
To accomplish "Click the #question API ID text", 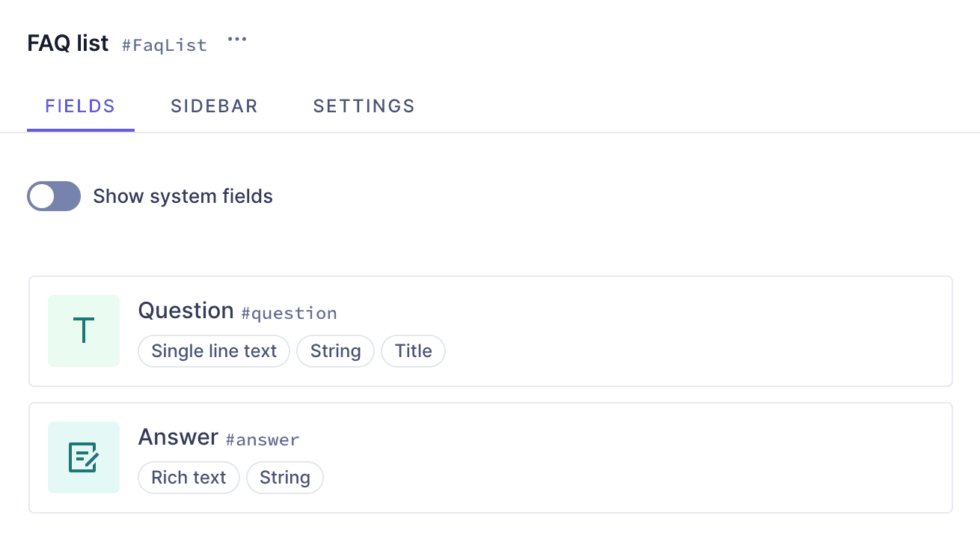I will click(289, 314).
